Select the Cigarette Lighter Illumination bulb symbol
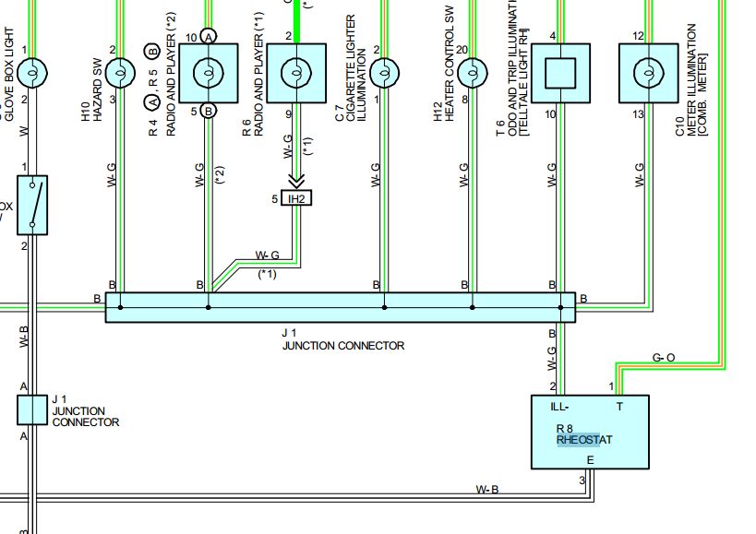The width and height of the screenshot is (756, 534). coord(383,71)
